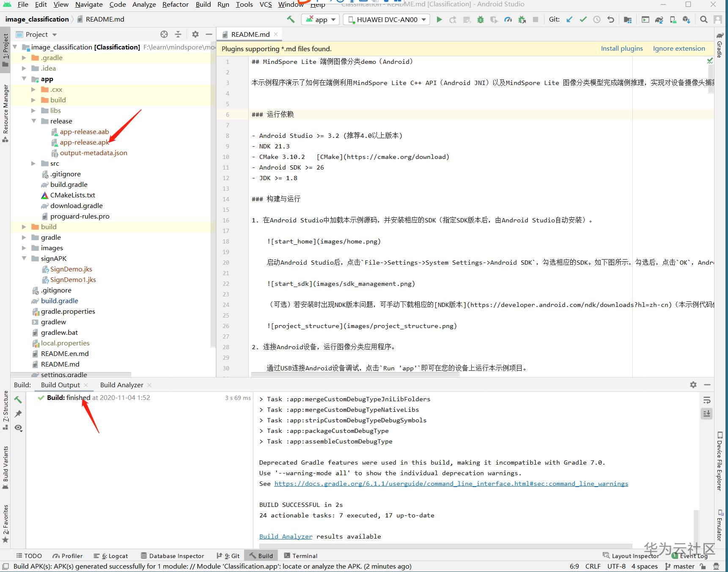This screenshot has width=728, height=572.
Task: Click the Ignore extension link
Action: click(x=679, y=49)
